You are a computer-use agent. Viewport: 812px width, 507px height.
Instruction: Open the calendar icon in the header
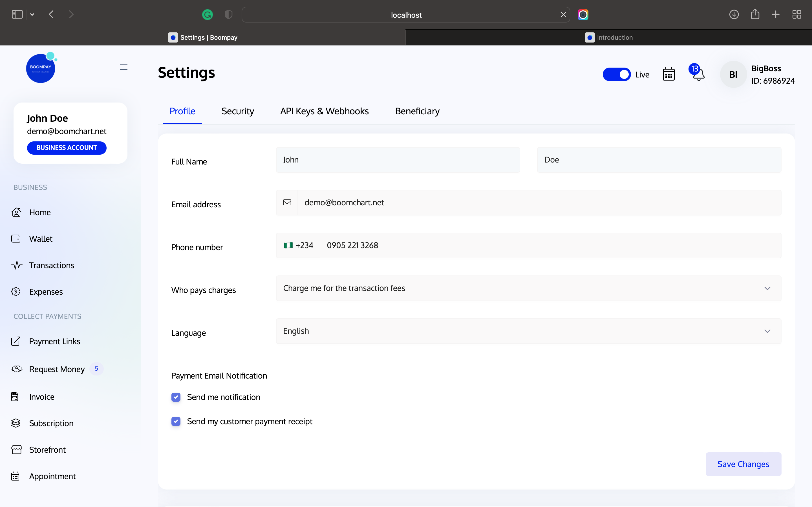click(668, 74)
